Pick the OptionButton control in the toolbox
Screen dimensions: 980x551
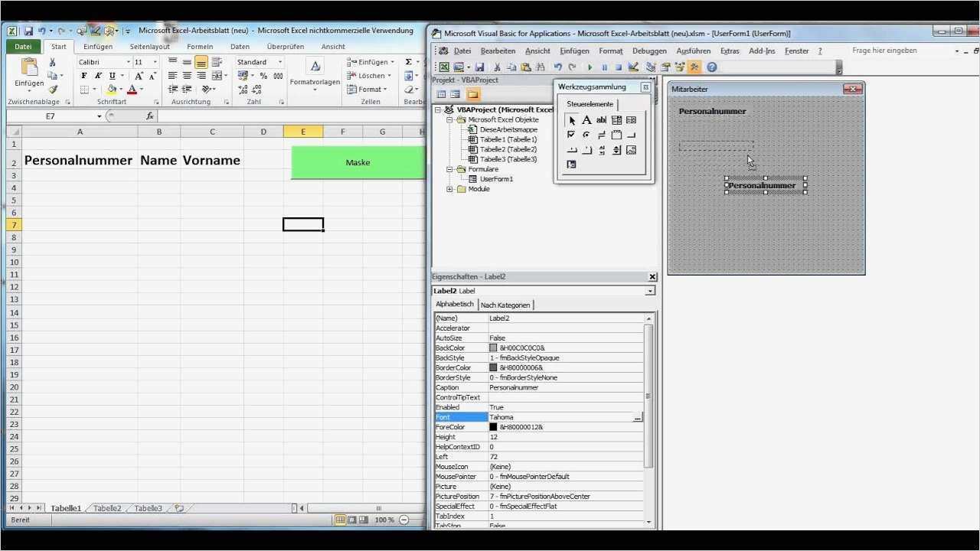(x=586, y=135)
